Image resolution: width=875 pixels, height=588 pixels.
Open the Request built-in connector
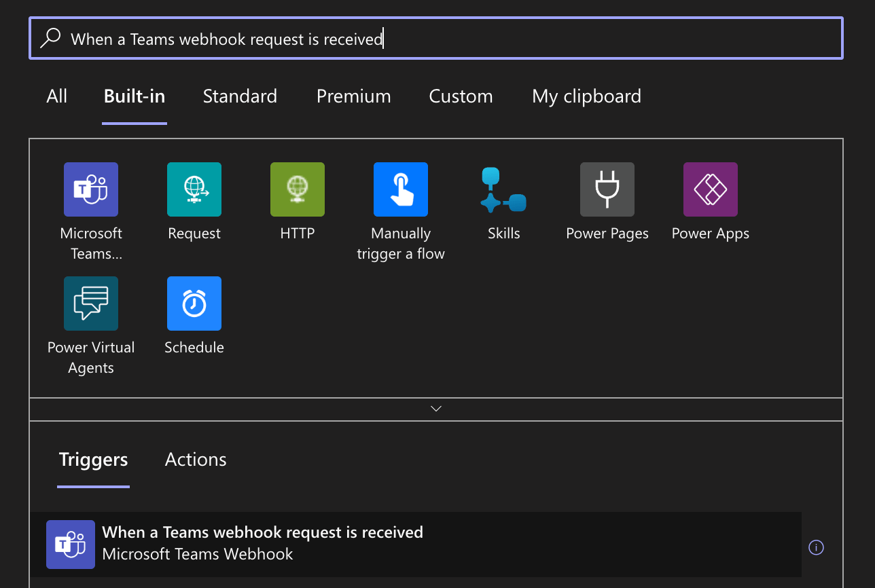[x=194, y=189]
